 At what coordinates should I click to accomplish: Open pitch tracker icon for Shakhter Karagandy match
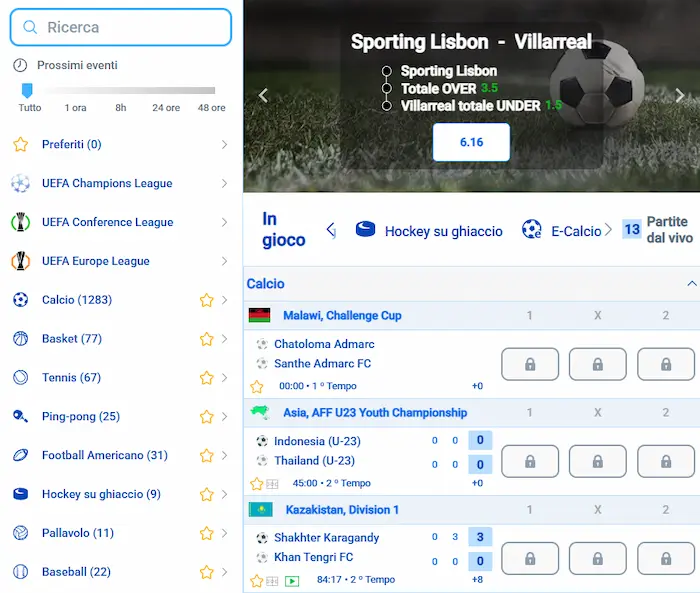point(272,580)
